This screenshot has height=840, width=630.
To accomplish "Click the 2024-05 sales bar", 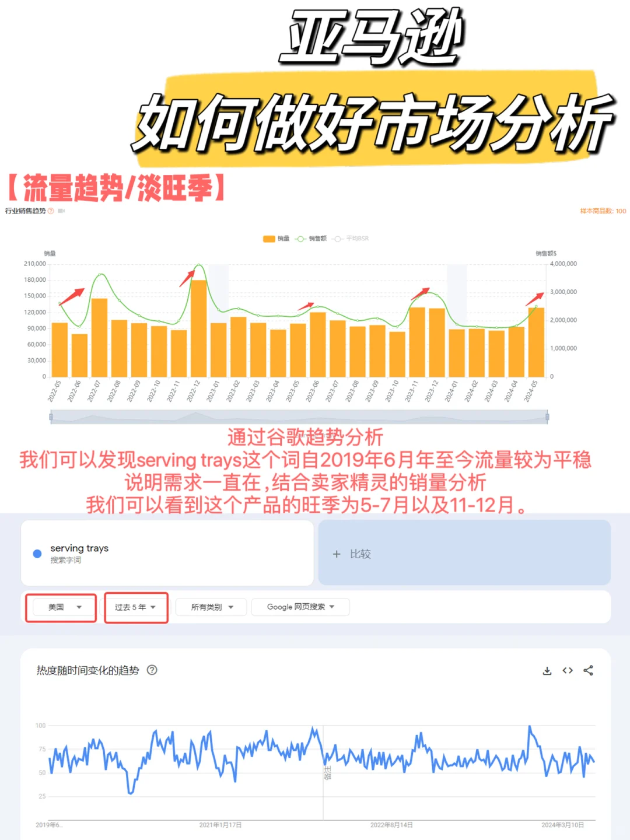I will pos(536,342).
